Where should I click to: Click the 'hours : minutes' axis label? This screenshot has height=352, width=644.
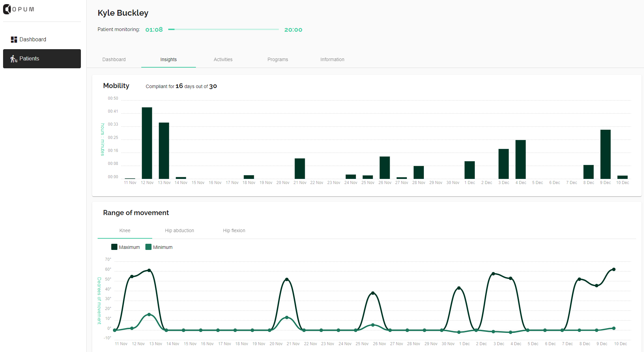[102, 140]
